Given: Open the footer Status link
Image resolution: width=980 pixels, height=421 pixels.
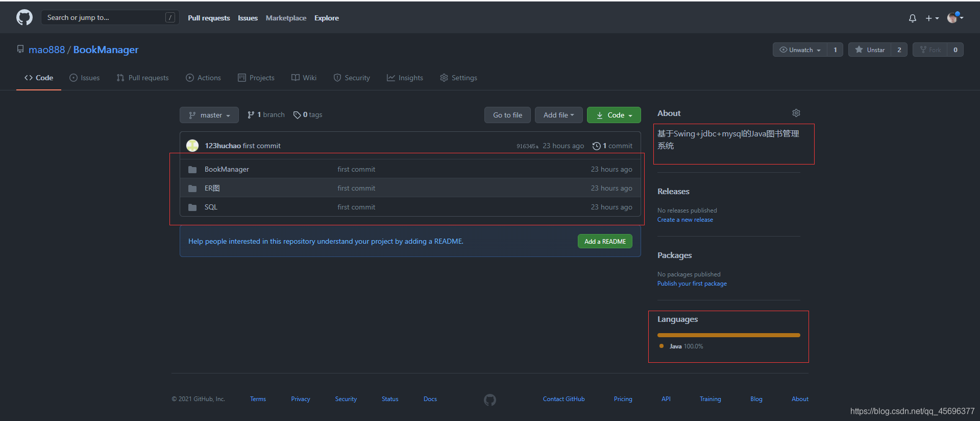Looking at the screenshot, I should tap(390, 399).
